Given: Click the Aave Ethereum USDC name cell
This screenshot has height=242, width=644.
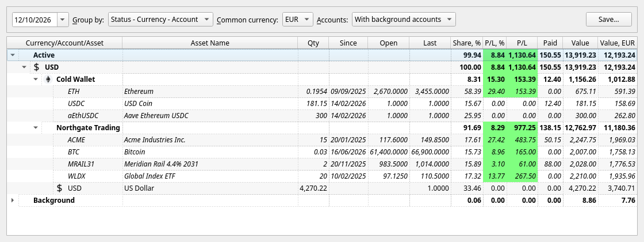Looking at the screenshot, I should click(x=210, y=116).
